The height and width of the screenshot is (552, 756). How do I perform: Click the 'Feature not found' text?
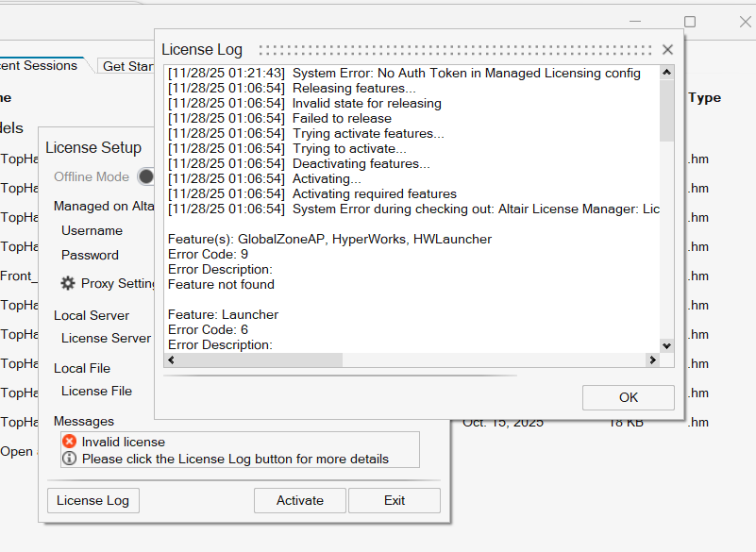pyautogui.click(x=221, y=284)
